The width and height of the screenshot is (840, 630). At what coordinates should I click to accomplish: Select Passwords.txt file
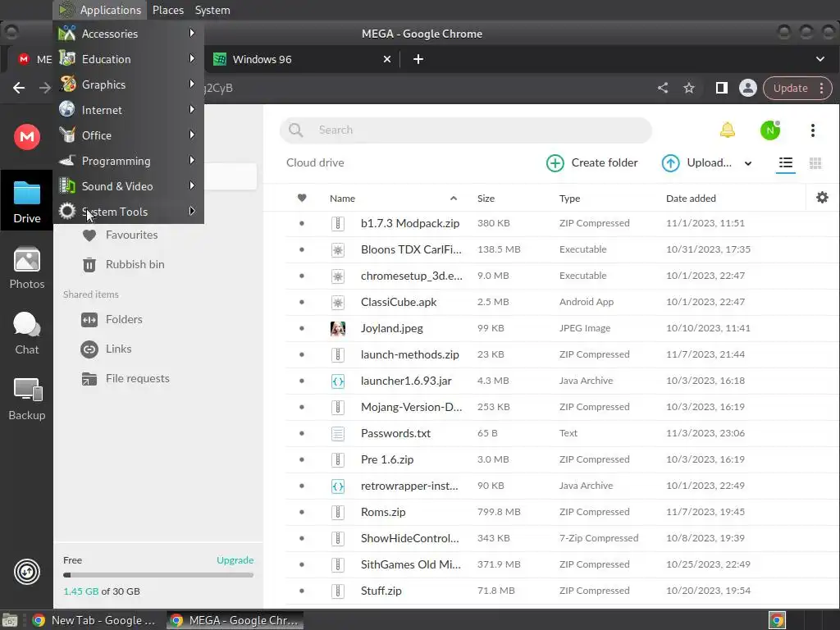point(561,433)
